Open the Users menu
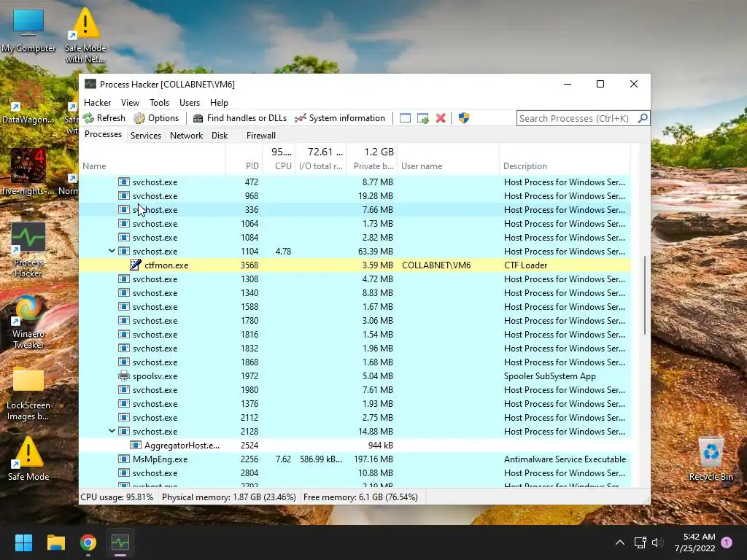 point(190,102)
